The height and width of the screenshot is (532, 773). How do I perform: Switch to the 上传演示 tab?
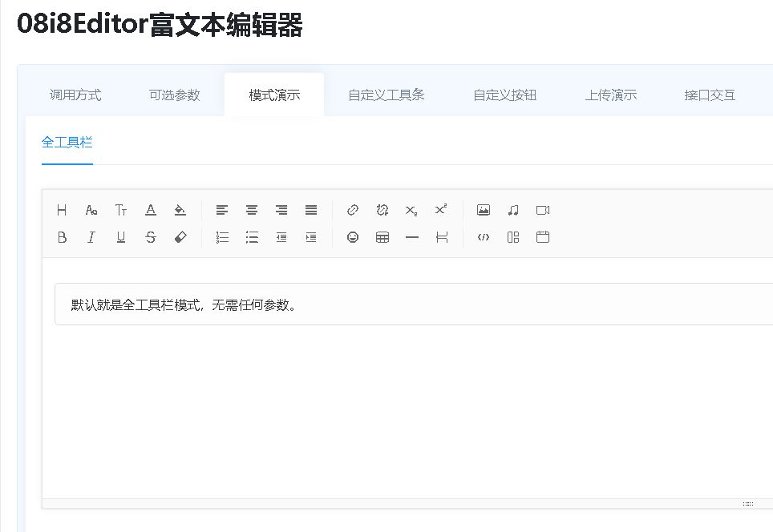click(x=611, y=94)
